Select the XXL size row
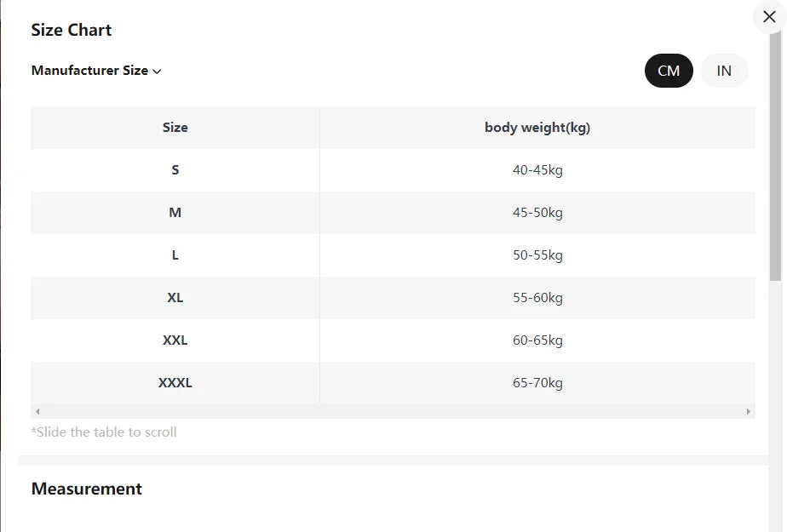The image size is (787, 532). coord(393,340)
